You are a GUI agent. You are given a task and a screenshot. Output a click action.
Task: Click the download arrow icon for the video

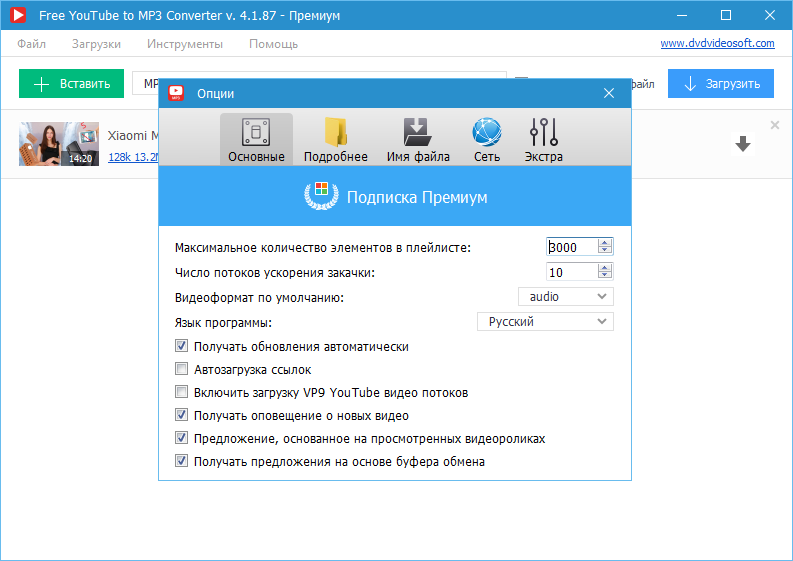pos(742,144)
